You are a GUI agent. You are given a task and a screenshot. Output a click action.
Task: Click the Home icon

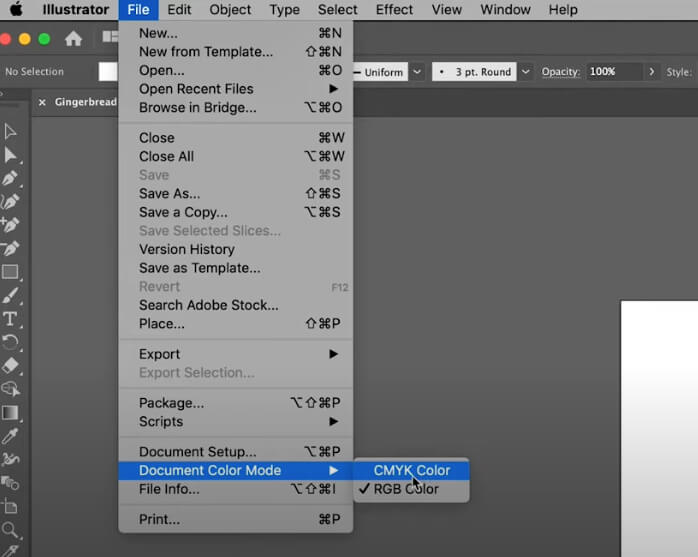click(73, 39)
